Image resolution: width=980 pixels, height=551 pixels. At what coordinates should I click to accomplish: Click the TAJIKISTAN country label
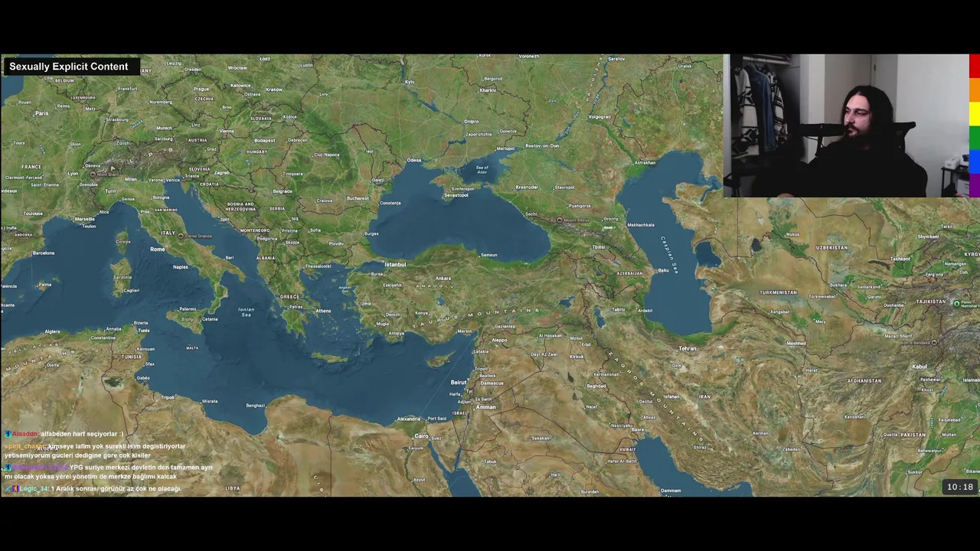tap(931, 302)
